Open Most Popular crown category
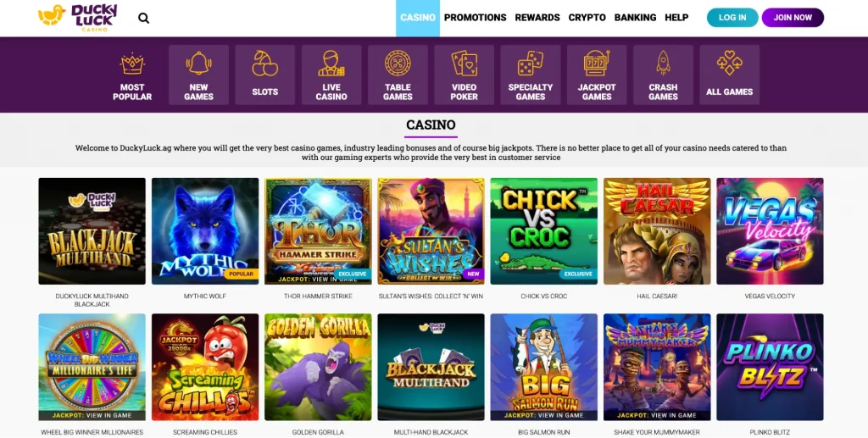Viewport: 868px width, 438px height. 132,75
